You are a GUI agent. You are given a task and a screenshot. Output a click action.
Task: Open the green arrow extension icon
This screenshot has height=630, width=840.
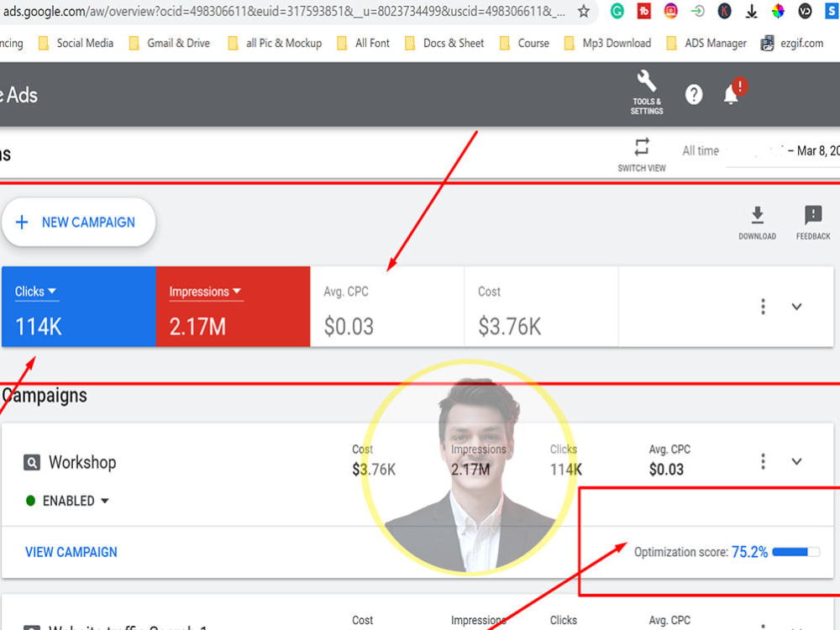coord(697,11)
